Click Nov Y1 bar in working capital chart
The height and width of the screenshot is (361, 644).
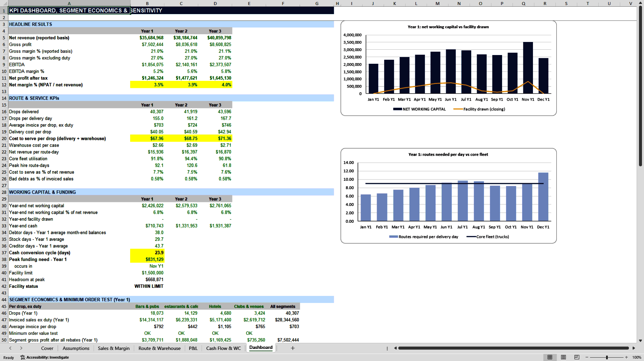pyautogui.click(x=528, y=67)
